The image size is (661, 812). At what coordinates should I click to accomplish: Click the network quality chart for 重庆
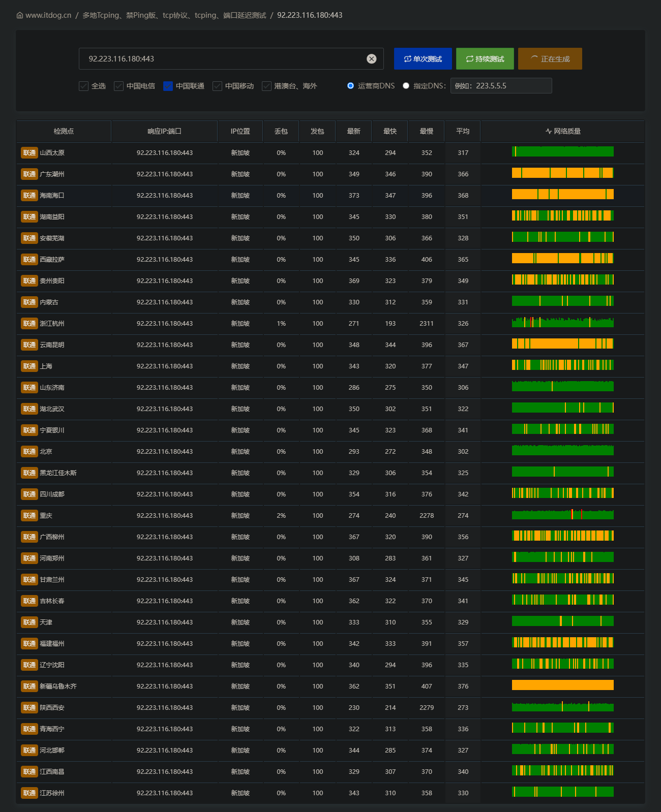click(x=563, y=514)
